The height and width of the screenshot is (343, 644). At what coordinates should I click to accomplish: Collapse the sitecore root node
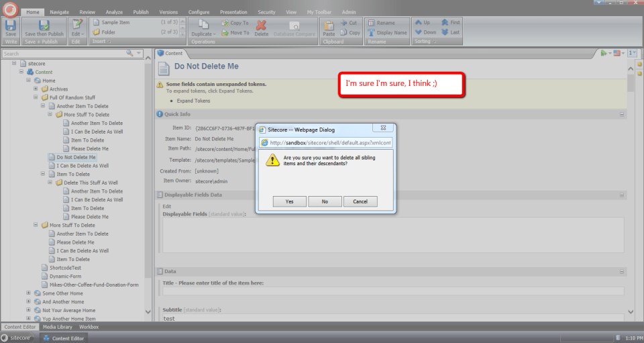pos(14,63)
